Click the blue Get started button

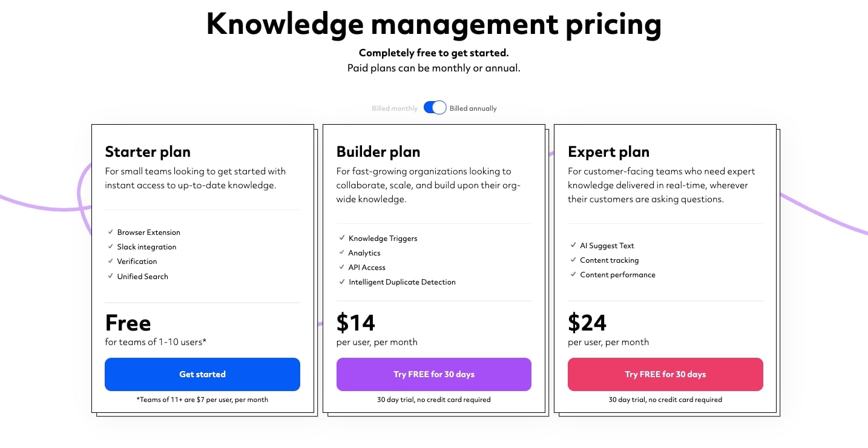point(202,374)
